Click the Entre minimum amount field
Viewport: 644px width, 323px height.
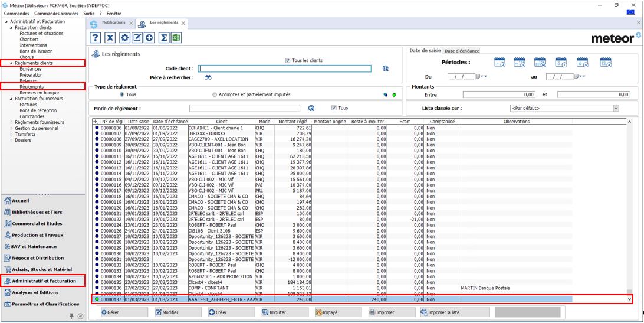click(x=499, y=94)
